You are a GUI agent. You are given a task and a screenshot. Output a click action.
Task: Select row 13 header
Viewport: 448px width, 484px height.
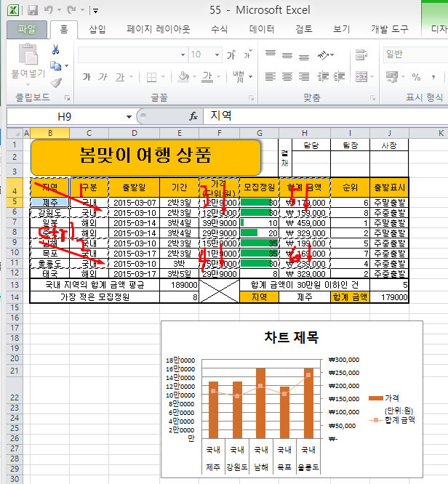(15, 285)
